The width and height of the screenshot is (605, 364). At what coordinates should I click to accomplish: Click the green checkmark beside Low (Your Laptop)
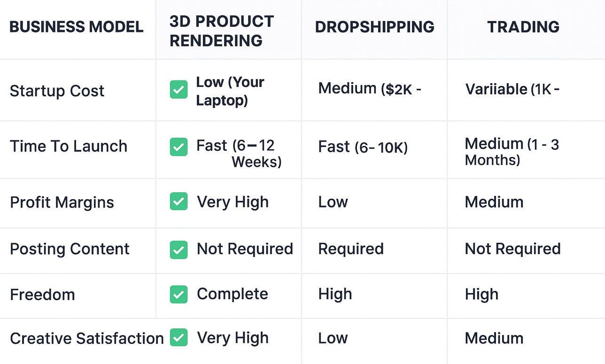point(178,90)
